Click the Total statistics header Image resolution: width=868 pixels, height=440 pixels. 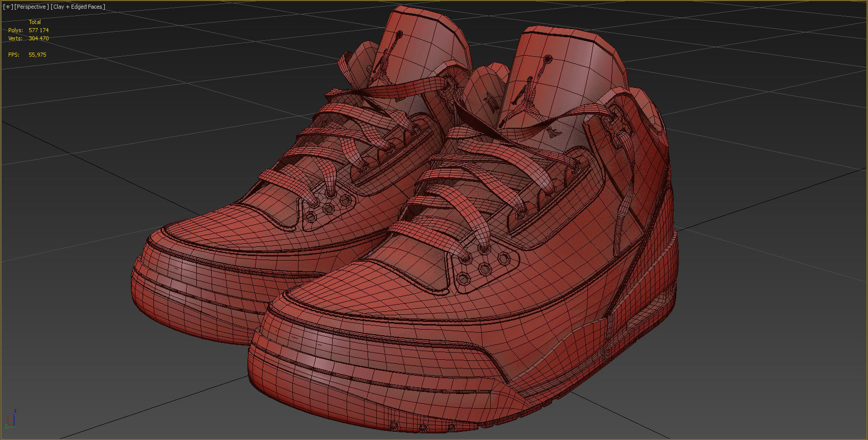(x=35, y=22)
